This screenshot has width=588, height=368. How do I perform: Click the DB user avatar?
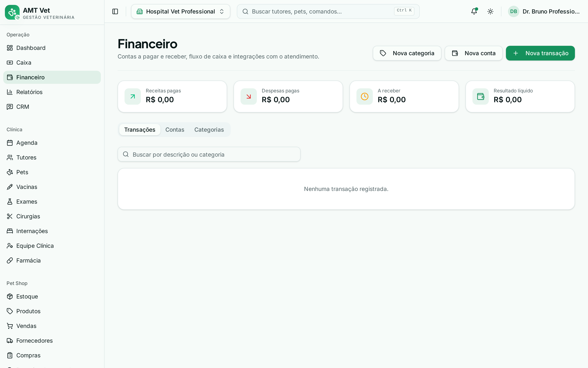pos(513,11)
